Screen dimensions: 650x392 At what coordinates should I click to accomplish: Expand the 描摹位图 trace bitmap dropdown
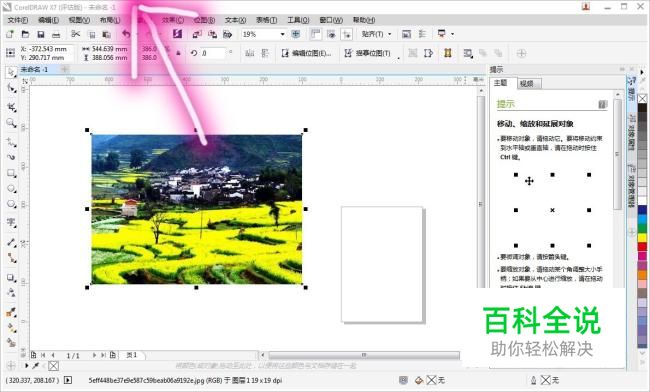click(x=399, y=58)
